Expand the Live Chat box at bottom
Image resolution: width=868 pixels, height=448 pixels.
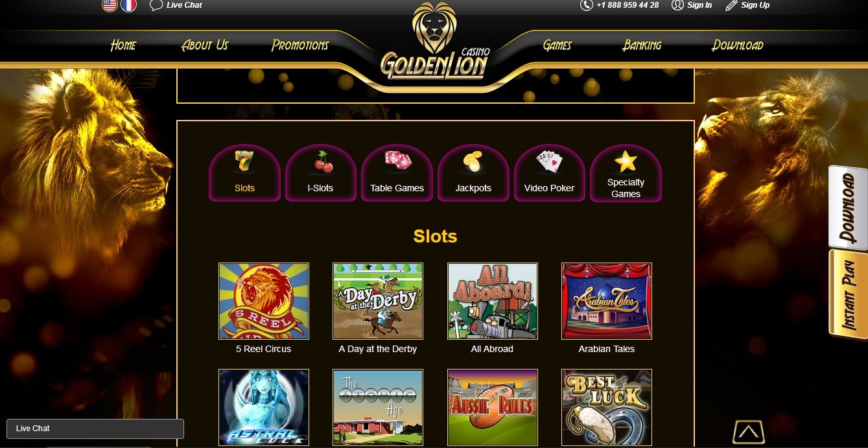(95, 429)
